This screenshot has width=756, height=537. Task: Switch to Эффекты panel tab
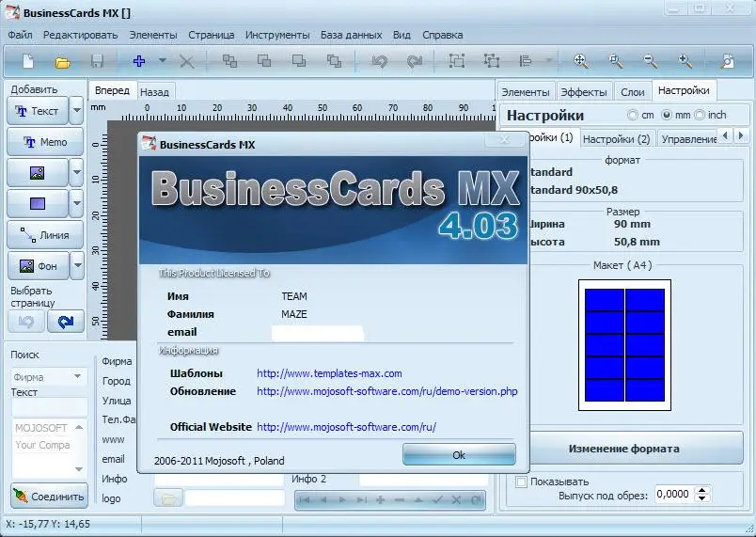pos(584,91)
